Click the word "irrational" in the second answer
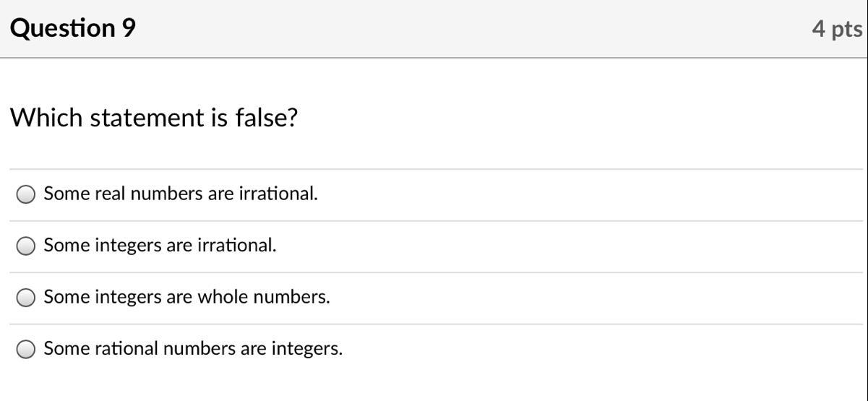This screenshot has height=401, width=868. point(236,246)
